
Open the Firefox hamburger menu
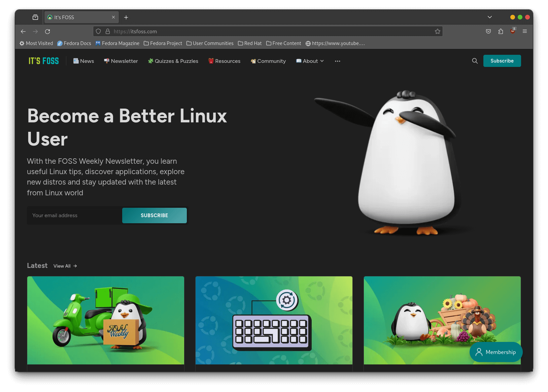(524, 31)
